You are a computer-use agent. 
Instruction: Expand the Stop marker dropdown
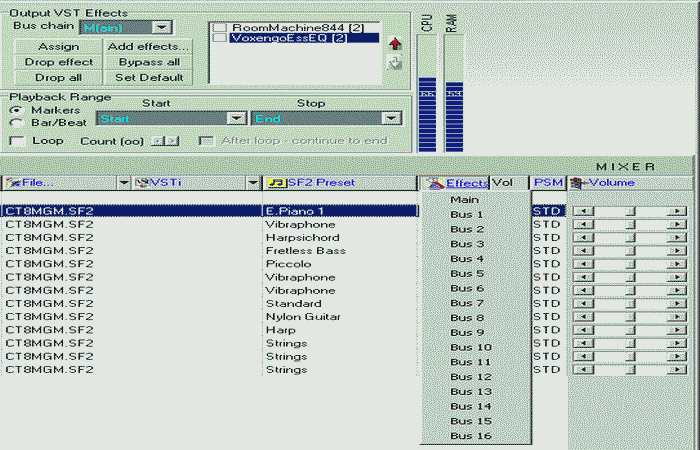391,118
